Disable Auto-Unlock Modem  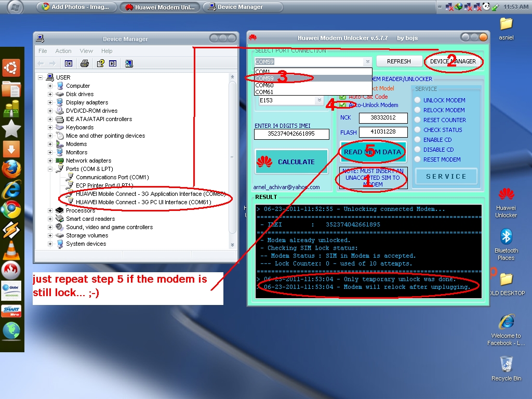(342, 104)
